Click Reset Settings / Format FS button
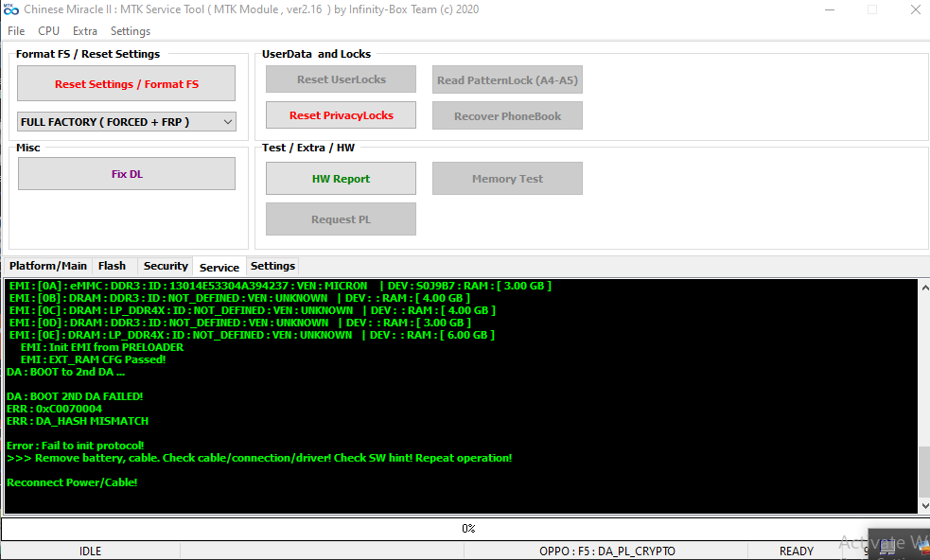This screenshot has width=930, height=560. [x=127, y=83]
